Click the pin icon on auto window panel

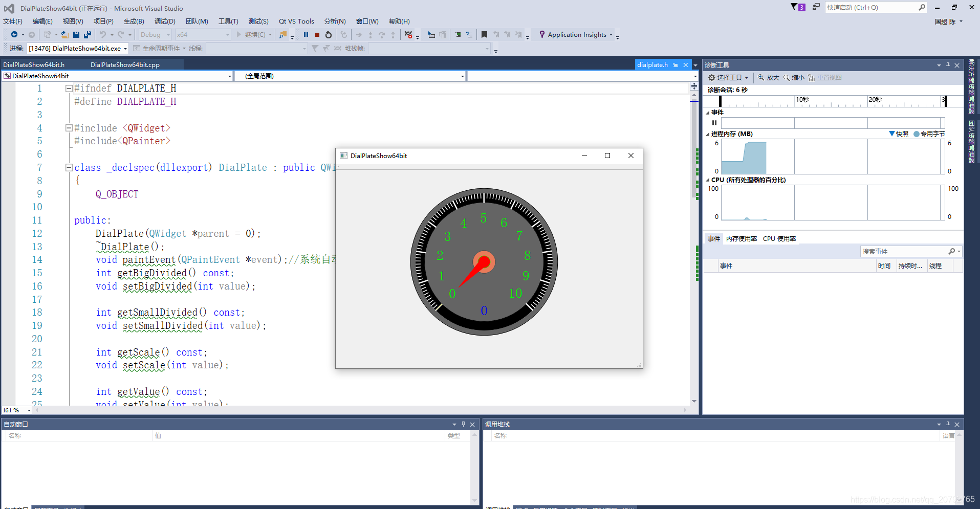[x=463, y=425]
